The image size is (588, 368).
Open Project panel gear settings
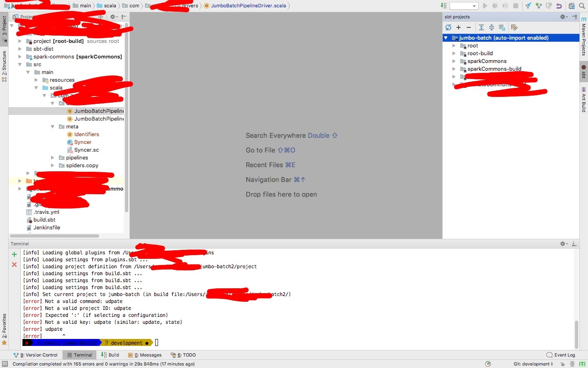(x=114, y=17)
